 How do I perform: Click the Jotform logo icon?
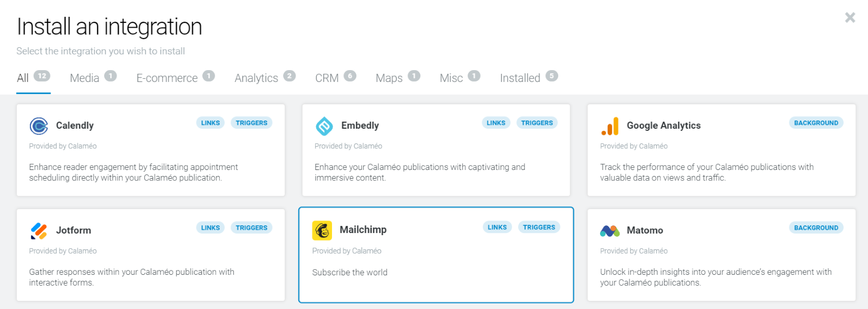click(39, 231)
